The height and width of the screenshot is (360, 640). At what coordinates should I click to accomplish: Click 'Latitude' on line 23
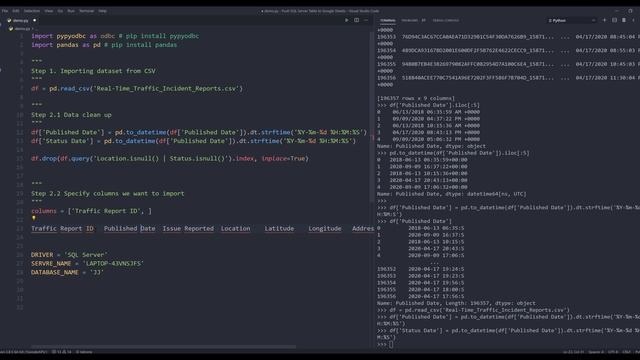click(x=279, y=229)
